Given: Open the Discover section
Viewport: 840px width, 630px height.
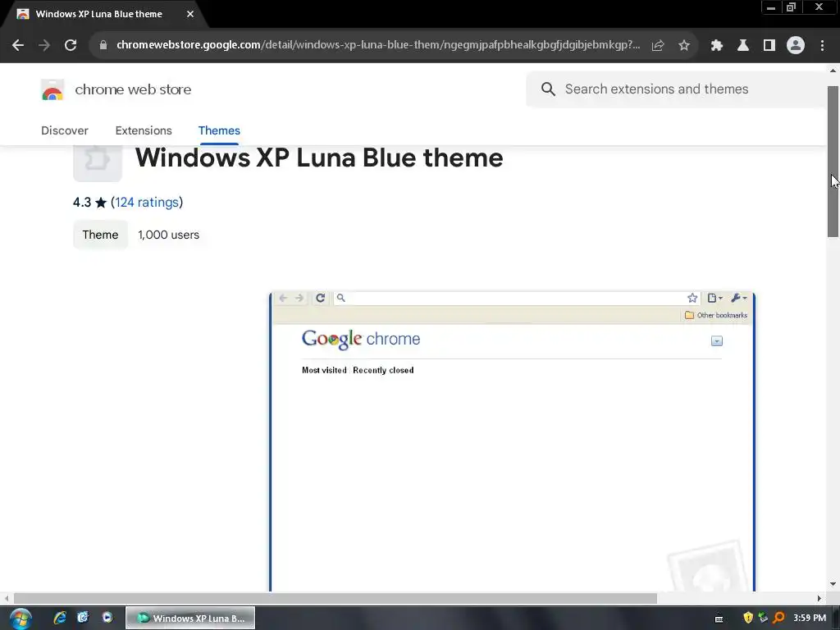Looking at the screenshot, I should [x=65, y=130].
